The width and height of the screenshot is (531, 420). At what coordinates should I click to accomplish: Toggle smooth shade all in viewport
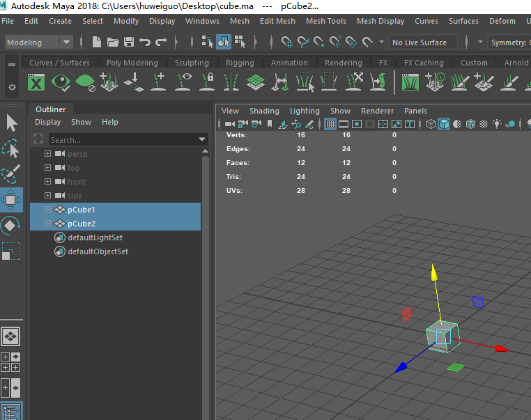coord(444,125)
